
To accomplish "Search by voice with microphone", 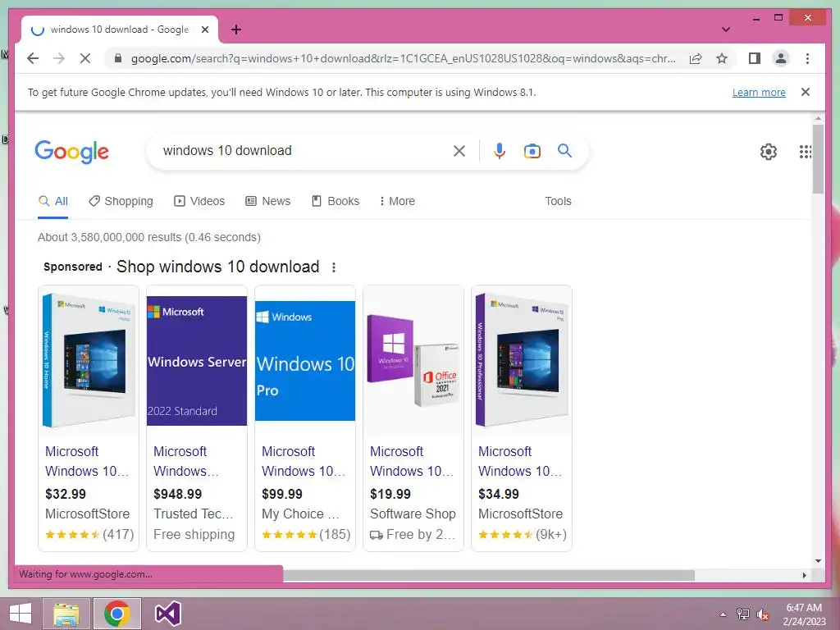I will (500, 151).
